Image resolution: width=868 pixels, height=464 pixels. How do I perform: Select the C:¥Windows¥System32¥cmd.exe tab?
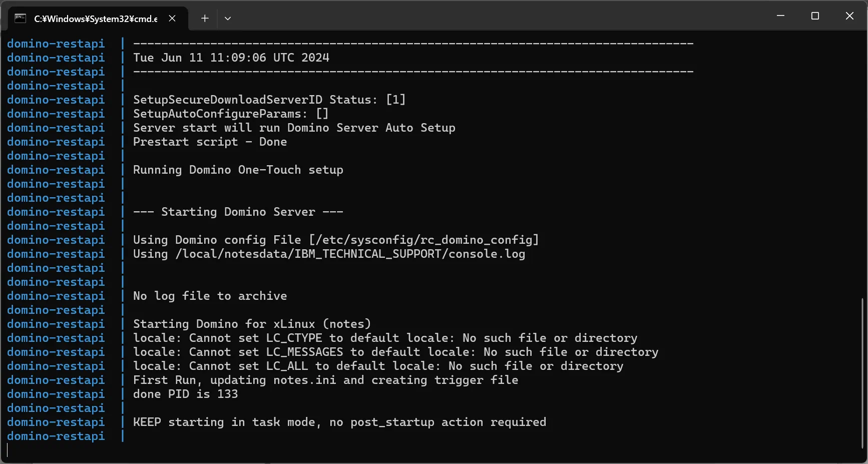click(95, 19)
